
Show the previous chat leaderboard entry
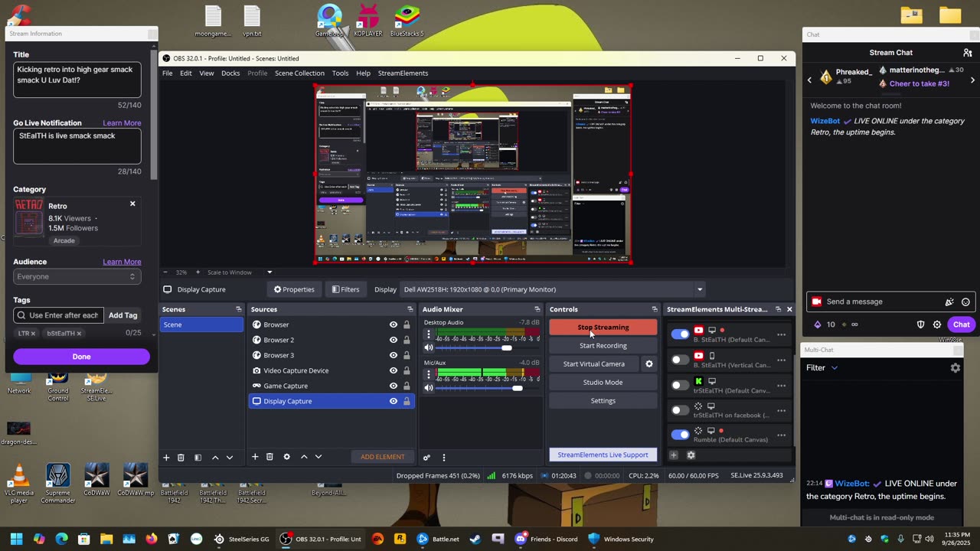809,80
